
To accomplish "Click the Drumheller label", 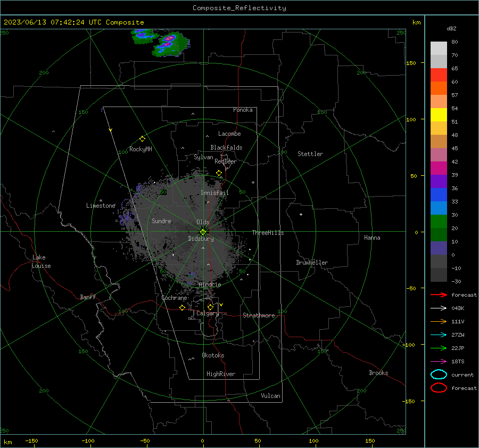I will [x=312, y=263].
